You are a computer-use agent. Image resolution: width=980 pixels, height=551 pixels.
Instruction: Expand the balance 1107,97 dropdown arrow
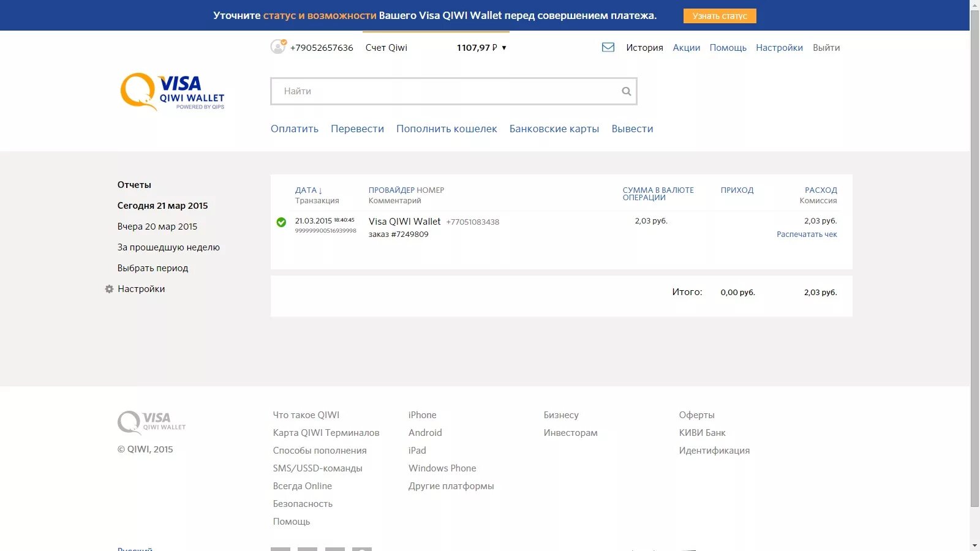tap(504, 48)
